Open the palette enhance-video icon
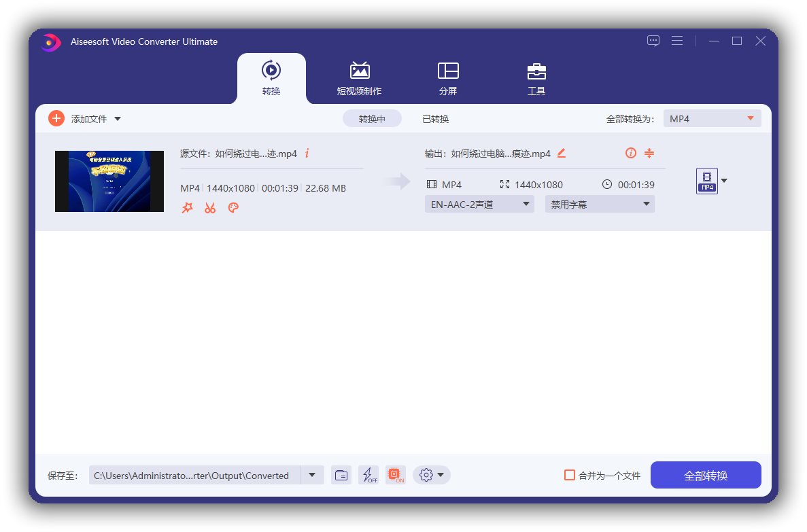The height and width of the screenshot is (532, 807). 233,207
